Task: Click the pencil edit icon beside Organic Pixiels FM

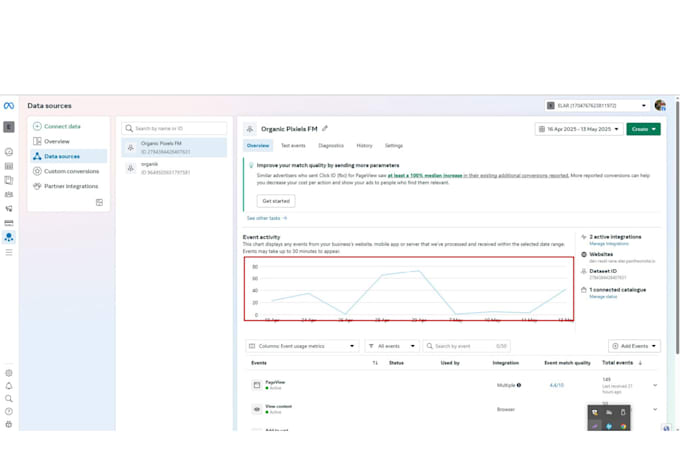Action: point(325,128)
